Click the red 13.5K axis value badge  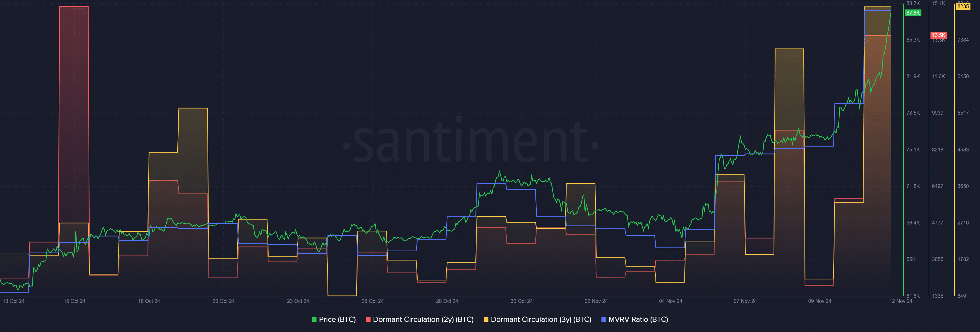click(938, 35)
